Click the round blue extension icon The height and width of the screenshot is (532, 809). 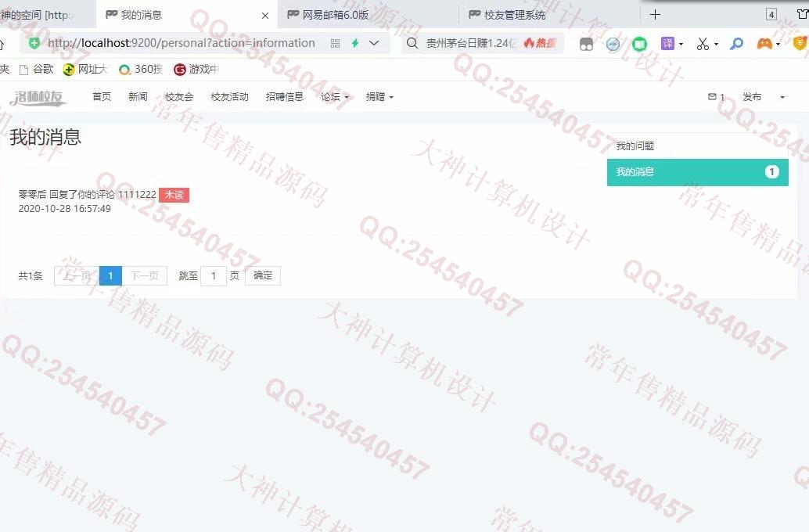coord(613,45)
